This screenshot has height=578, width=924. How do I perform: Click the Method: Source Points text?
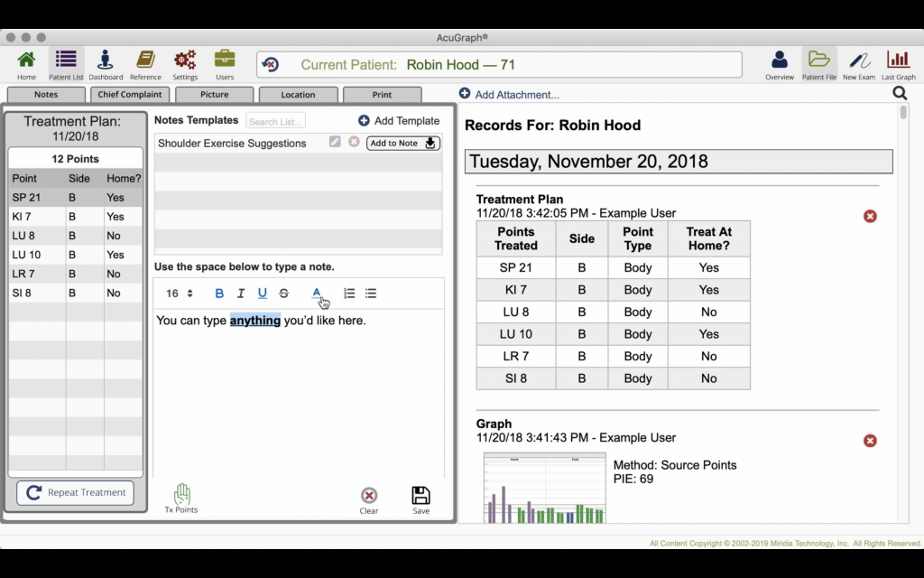tap(675, 465)
